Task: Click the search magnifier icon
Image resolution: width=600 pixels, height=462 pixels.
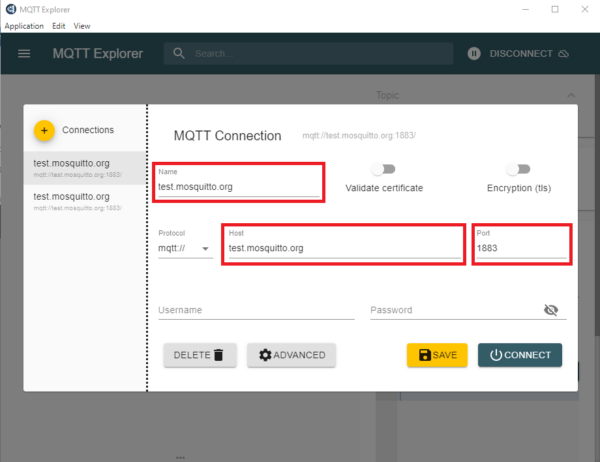Action: (x=179, y=54)
